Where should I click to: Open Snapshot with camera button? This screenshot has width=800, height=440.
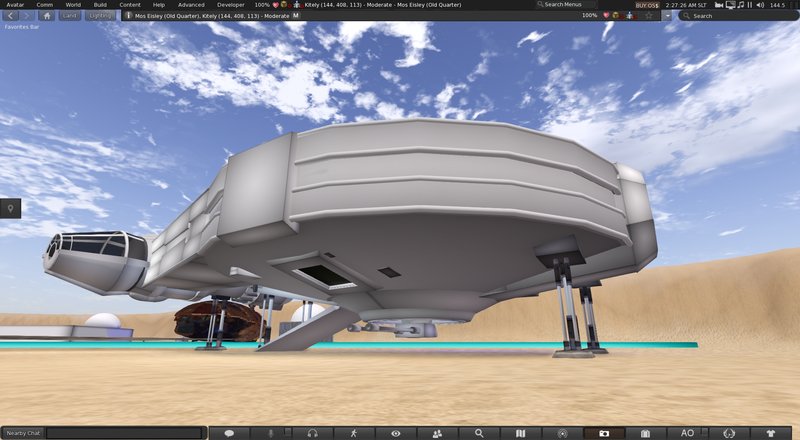click(604, 433)
